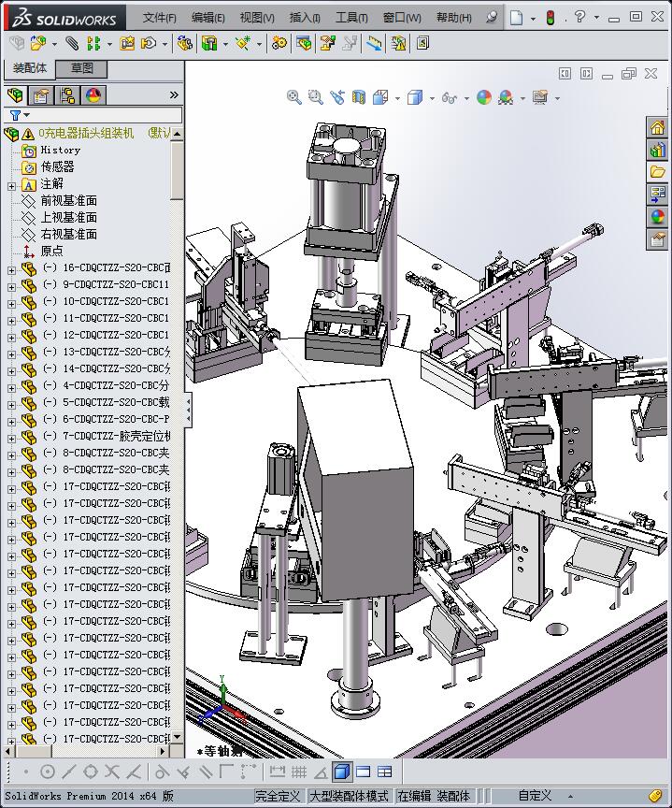Click the Clearance Verification warning icon

click(x=398, y=43)
